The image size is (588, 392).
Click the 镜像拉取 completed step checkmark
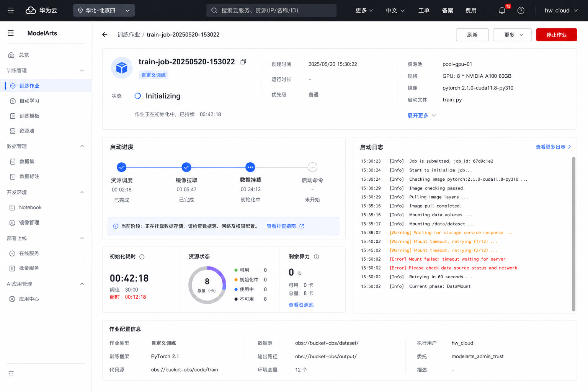coord(186,167)
